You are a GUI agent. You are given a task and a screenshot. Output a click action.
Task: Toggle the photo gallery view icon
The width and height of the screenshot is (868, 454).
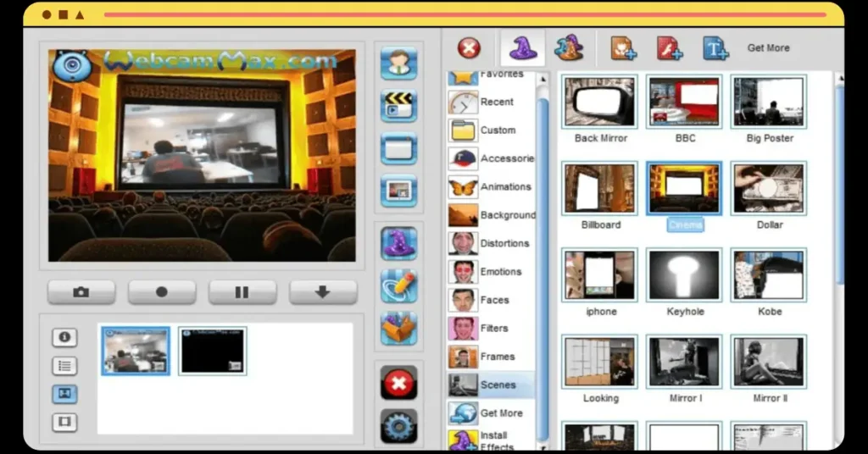(x=64, y=394)
